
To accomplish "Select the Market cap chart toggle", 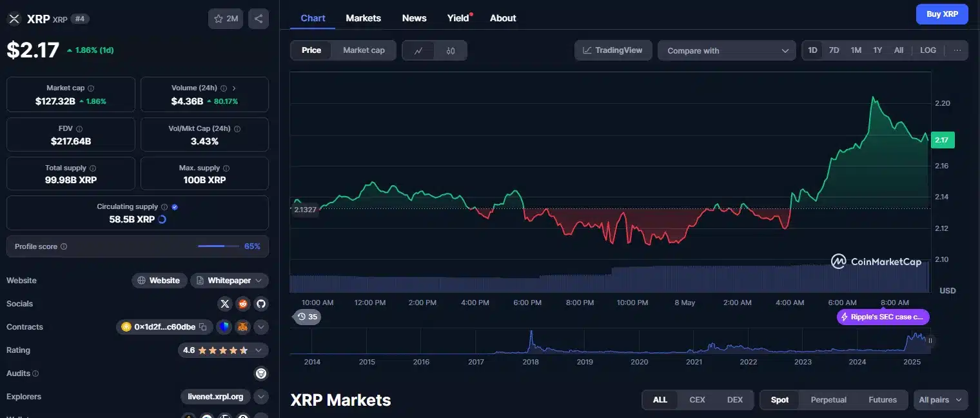I will tap(364, 50).
